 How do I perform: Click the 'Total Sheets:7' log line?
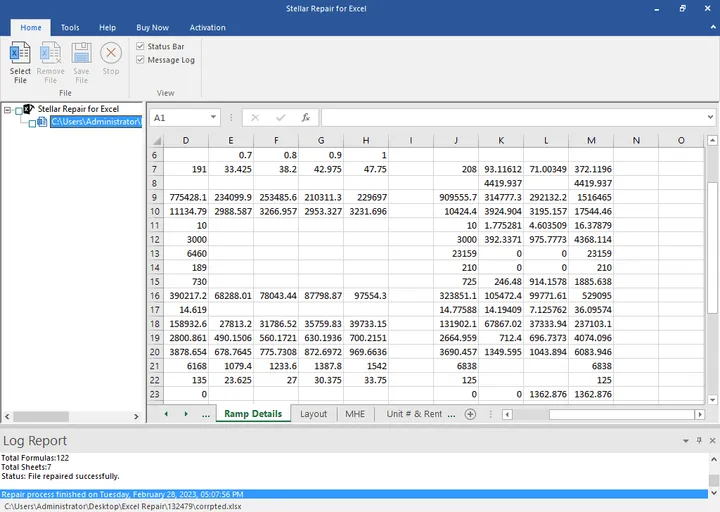[x=26, y=467]
